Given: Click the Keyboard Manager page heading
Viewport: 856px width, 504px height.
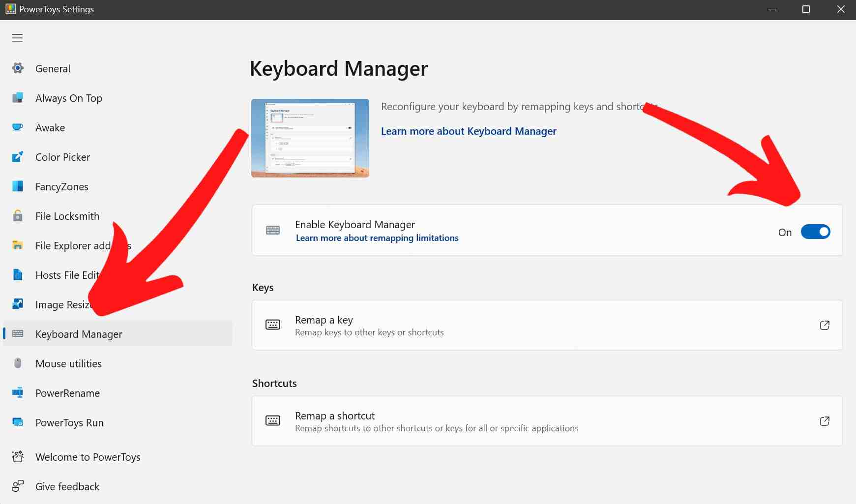Looking at the screenshot, I should tap(339, 69).
